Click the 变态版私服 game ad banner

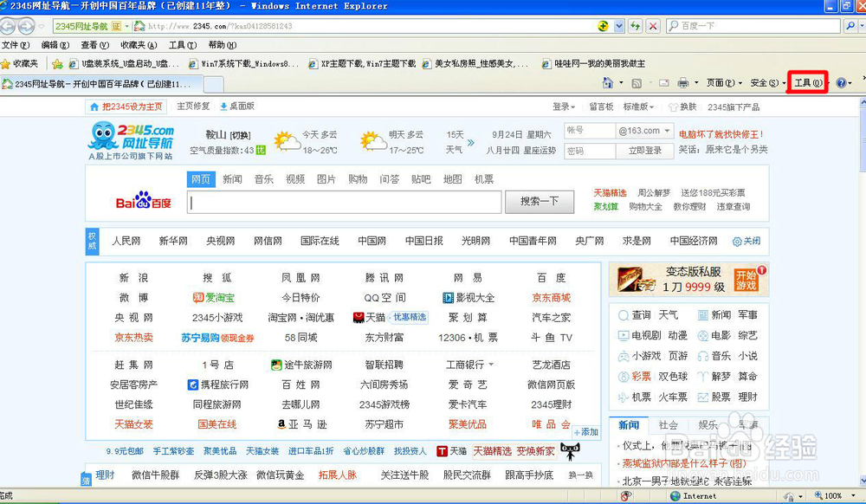click(688, 279)
